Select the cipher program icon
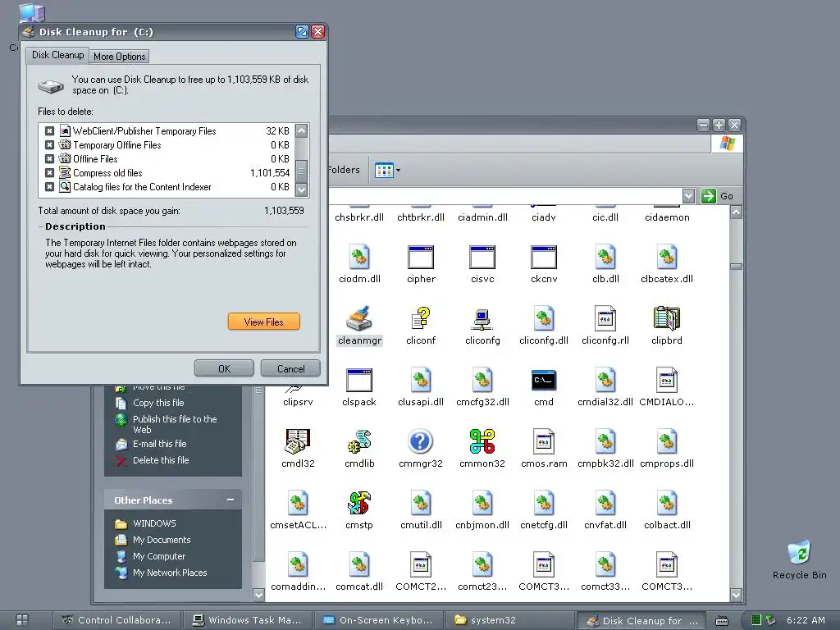This screenshot has width=840, height=630. point(421,257)
